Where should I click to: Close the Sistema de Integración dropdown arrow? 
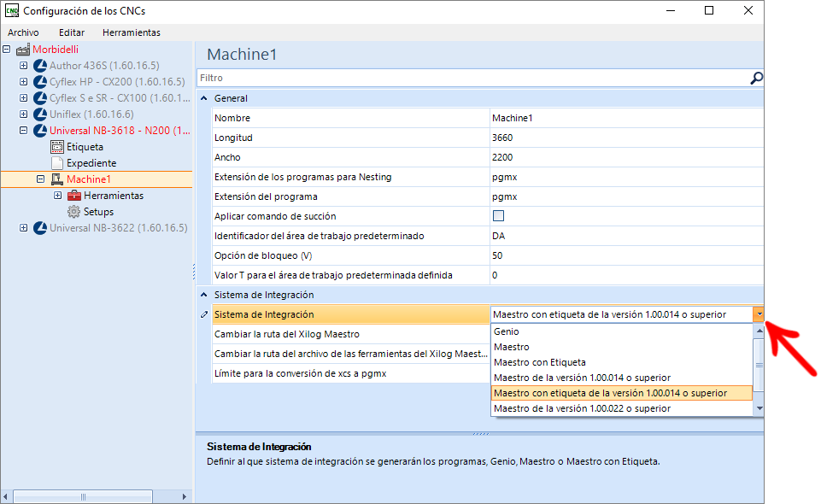(x=759, y=314)
